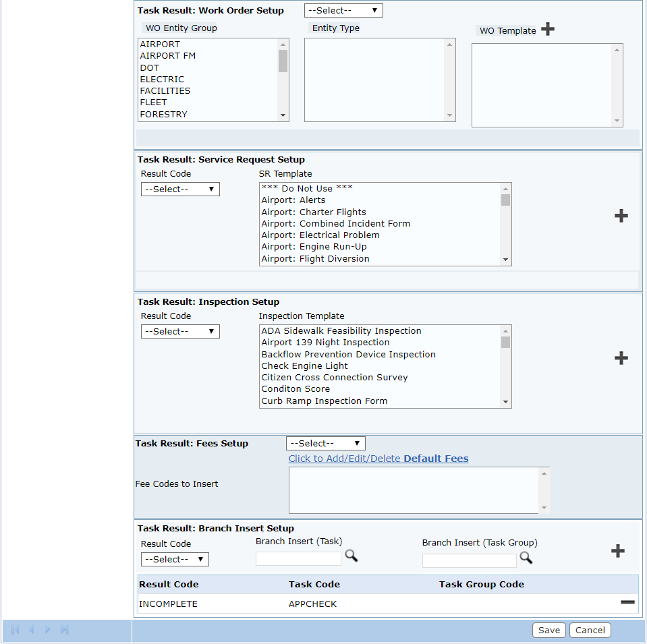647x644 pixels.
Task: Click the previous-page arrow icon
Action: [x=31, y=629]
